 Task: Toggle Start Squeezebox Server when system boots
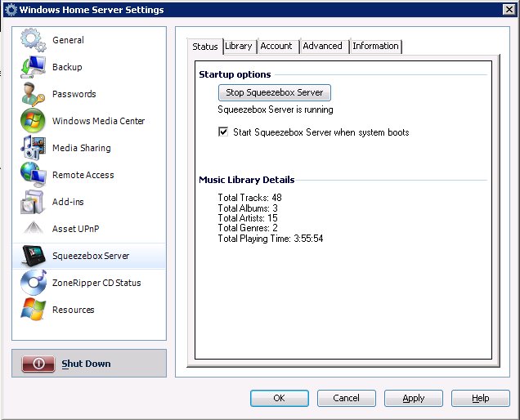point(223,132)
